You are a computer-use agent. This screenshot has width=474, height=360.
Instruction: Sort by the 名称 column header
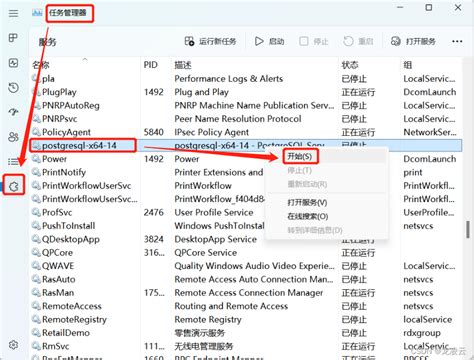click(85, 65)
